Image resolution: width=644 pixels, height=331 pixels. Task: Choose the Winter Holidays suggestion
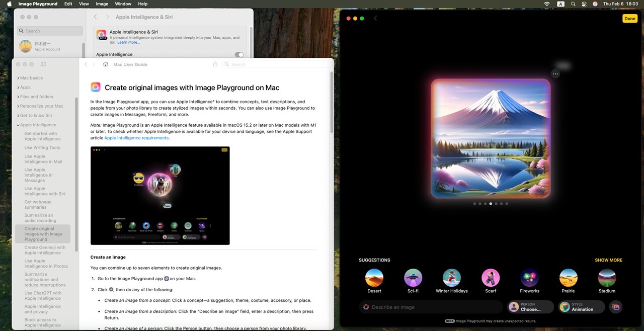click(452, 278)
